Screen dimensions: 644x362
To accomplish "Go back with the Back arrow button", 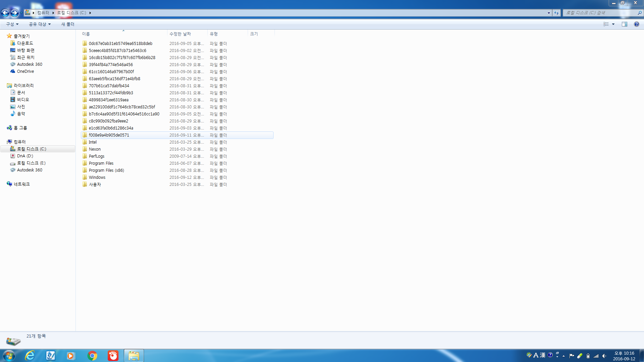I will 5,13.
